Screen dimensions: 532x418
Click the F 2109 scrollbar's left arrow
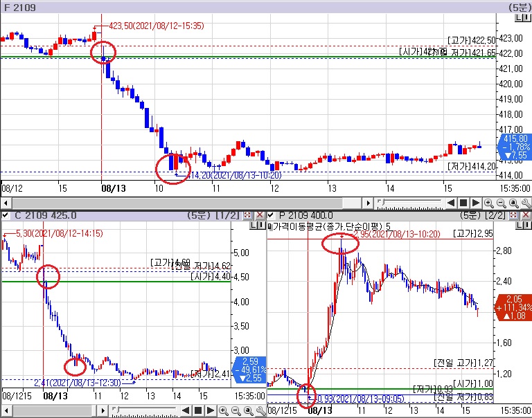pos(5,203)
